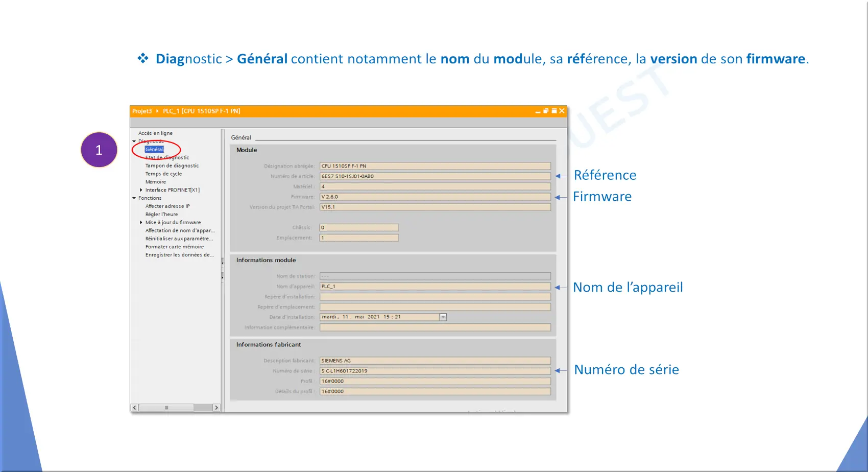Maximize the PLC_1 online window
Image resolution: width=868 pixels, height=472 pixels.
554,111
